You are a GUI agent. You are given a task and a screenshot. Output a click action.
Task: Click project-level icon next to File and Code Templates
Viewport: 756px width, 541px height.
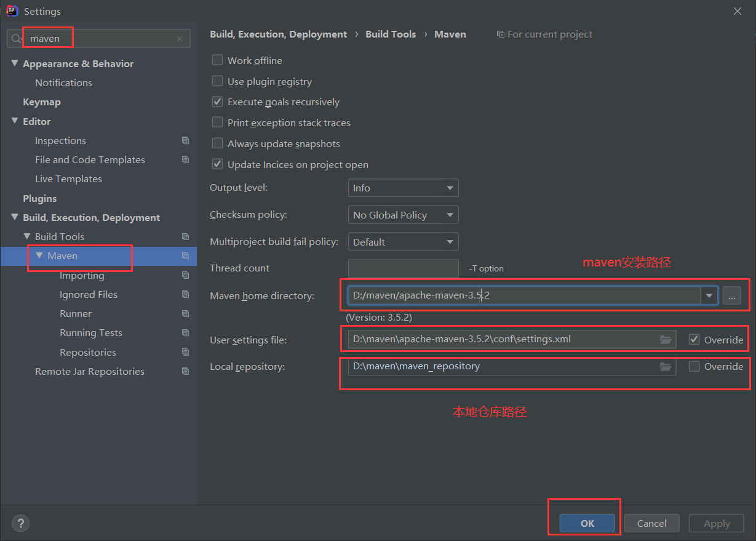click(x=185, y=159)
